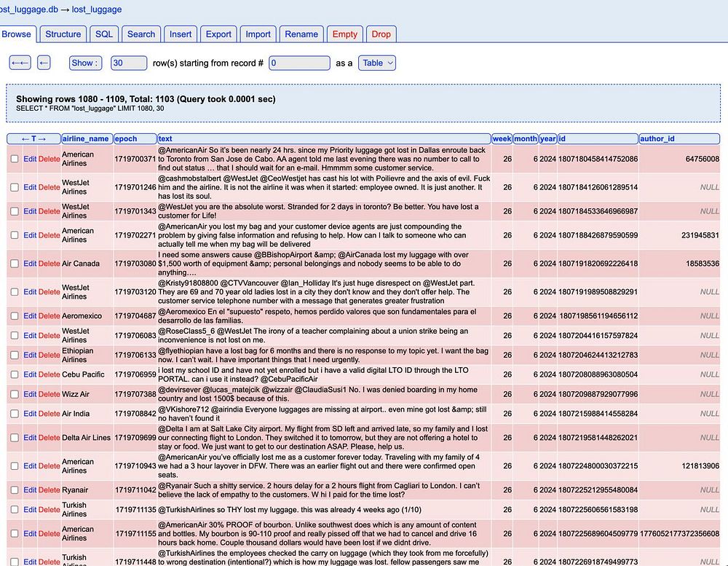Tick checkbox for epoch 1719701343 row

click(x=15, y=211)
